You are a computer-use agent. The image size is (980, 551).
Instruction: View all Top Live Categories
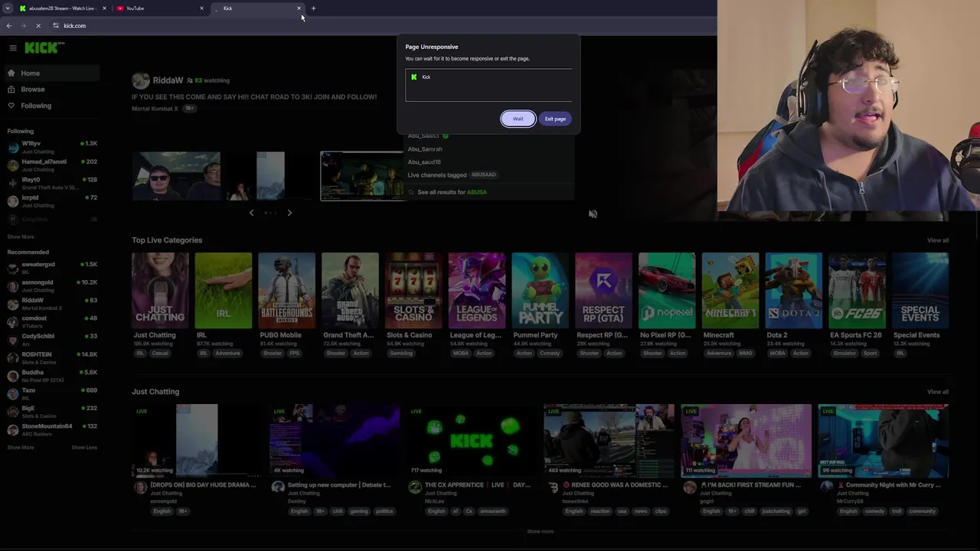pyautogui.click(x=938, y=240)
